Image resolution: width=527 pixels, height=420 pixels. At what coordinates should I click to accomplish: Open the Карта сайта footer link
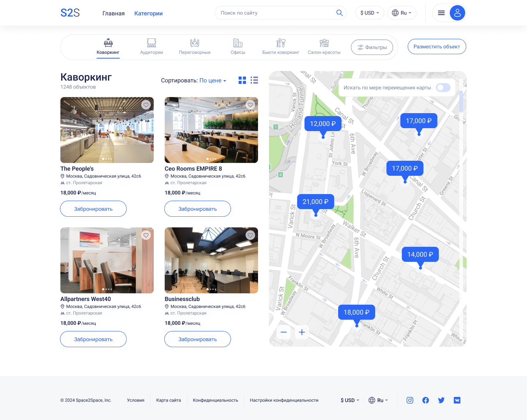point(169,400)
